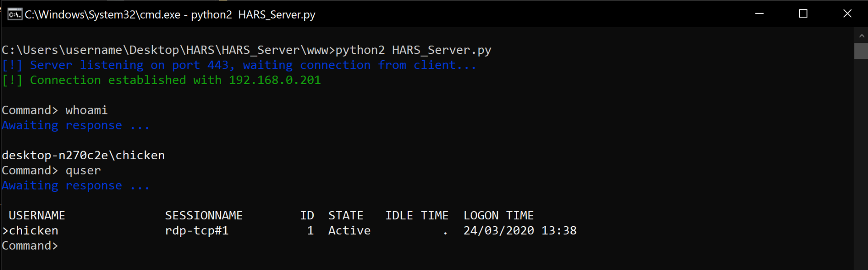The height and width of the screenshot is (270, 868).
Task: Click the blue Server listening on port line
Action: coord(239,65)
